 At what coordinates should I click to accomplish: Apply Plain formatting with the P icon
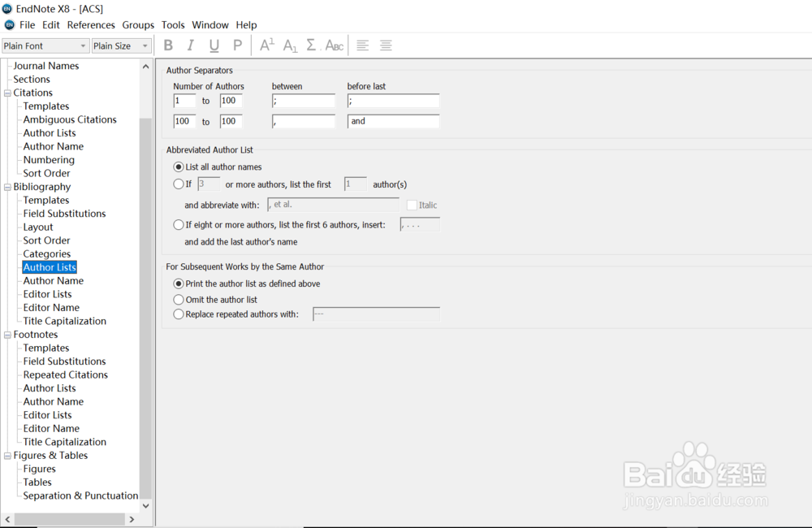[x=238, y=45]
